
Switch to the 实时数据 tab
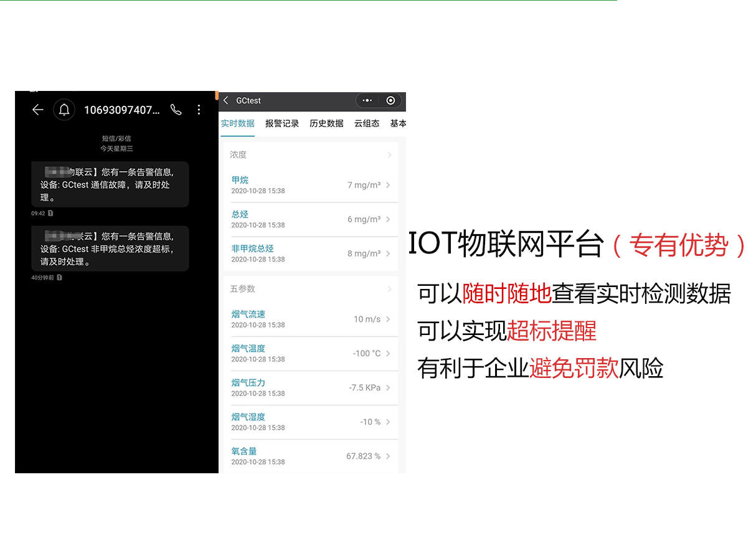point(238,123)
